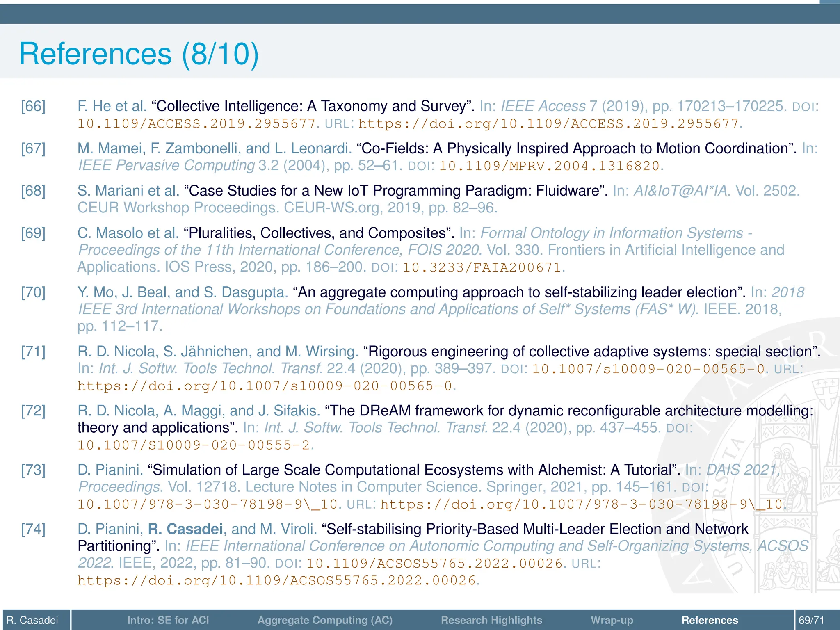Open DOI 10.1007/S10009-020-00555-2
The height and width of the screenshot is (630, 840).
(194, 445)
